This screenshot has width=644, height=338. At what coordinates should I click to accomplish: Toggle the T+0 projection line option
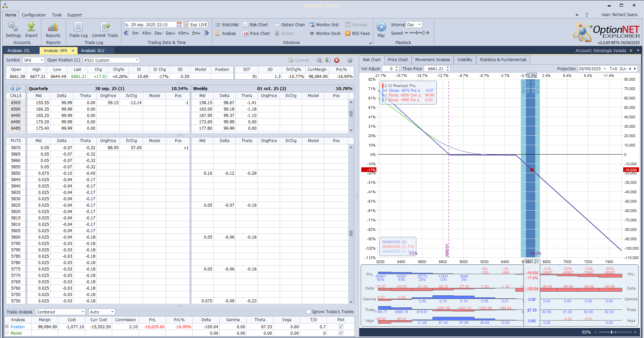click(x=613, y=69)
